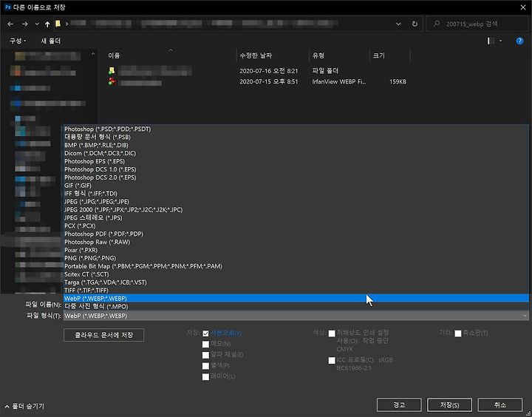Choose Scitex CT (*.SCT) format
Image resolution: width=532 pixels, height=417 pixels.
click(x=296, y=274)
